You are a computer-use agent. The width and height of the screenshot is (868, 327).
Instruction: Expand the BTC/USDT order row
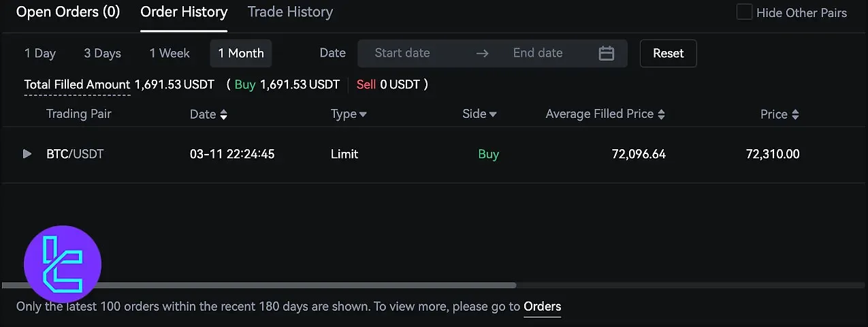pos(27,154)
